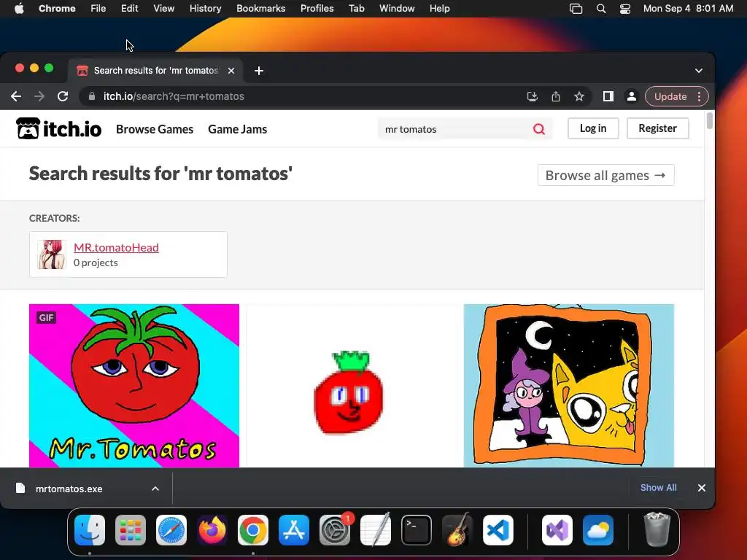Close the downloads bar
747x560 pixels.
tap(701, 488)
